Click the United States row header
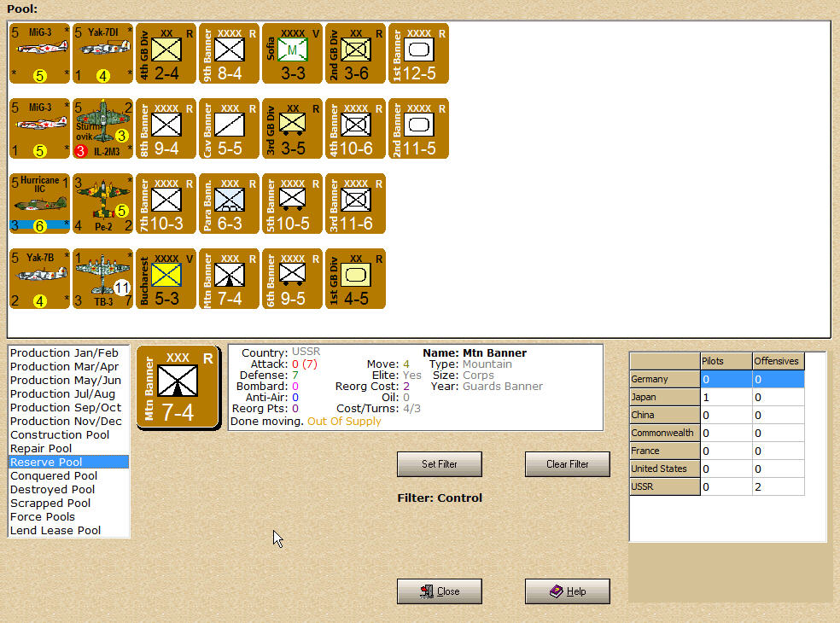Viewport: 840px width, 623px height. pos(665,469)
